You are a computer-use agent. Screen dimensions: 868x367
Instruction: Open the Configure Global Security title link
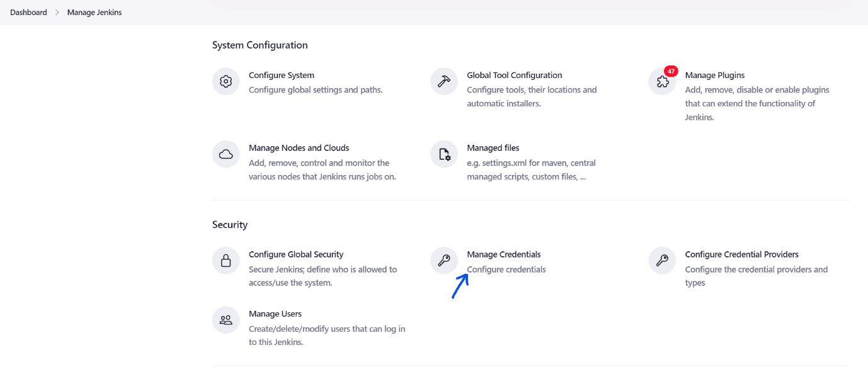point(296,254)
